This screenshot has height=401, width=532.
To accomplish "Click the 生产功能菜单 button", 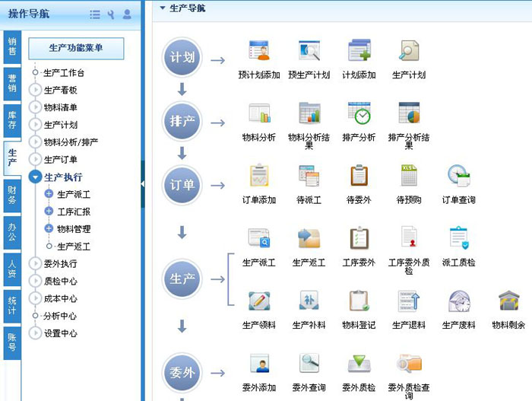I will [x=76, y=48].
